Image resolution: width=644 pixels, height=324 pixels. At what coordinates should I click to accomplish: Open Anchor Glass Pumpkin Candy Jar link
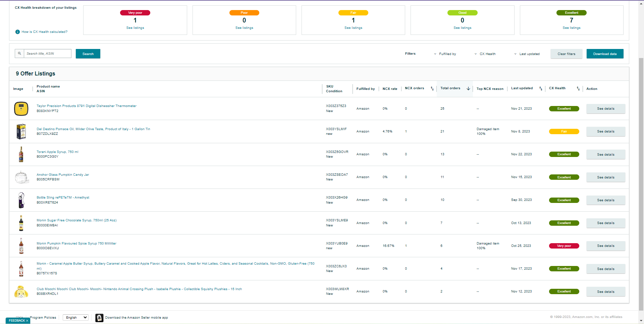pos(63,175)
